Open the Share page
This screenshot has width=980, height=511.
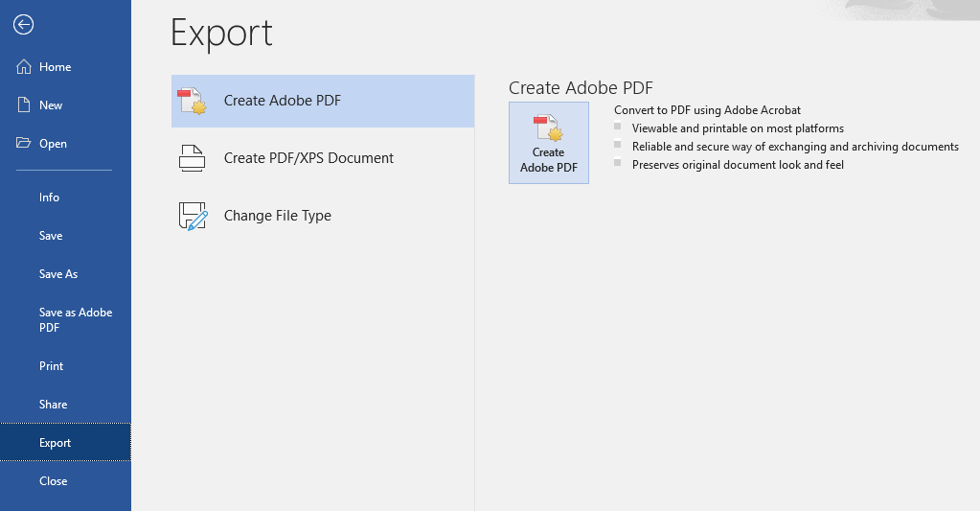coord(66,404)
